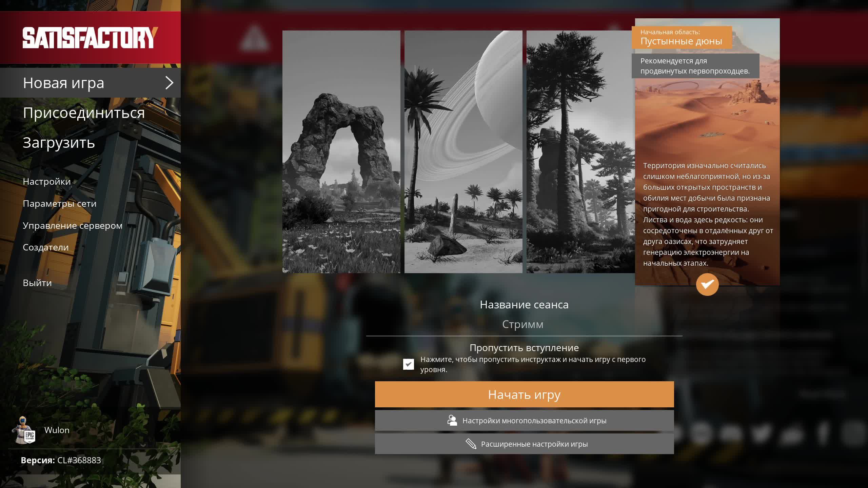Open Управление сервером
Viewport: 868px width, 488px height.
tap(73, 226)
